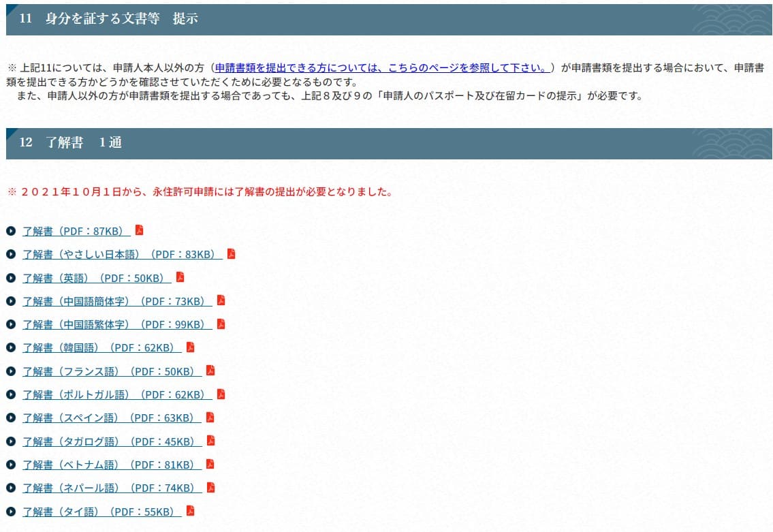Open the 了解書 (PDF:87KB) link
The width and height of the screenshot is (773, 532).
pyautogui.click(x=76, y=231)
